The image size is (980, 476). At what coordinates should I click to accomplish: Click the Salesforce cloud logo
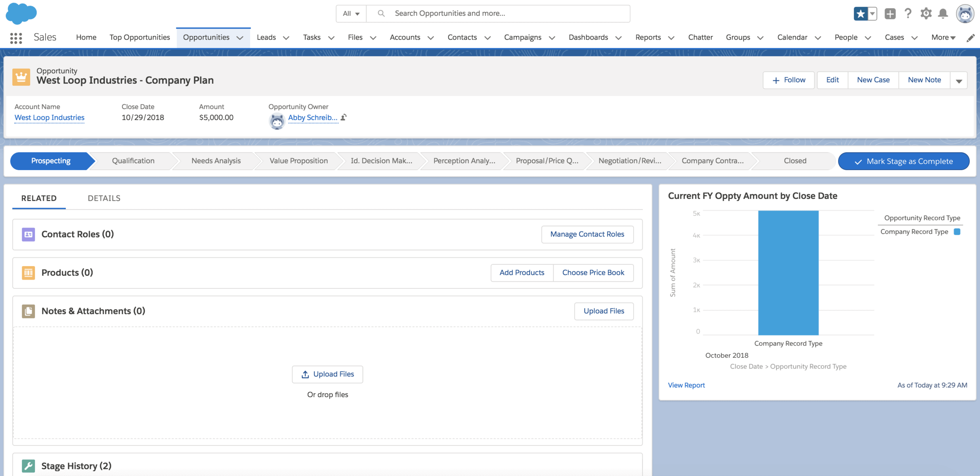coord(21,13)
